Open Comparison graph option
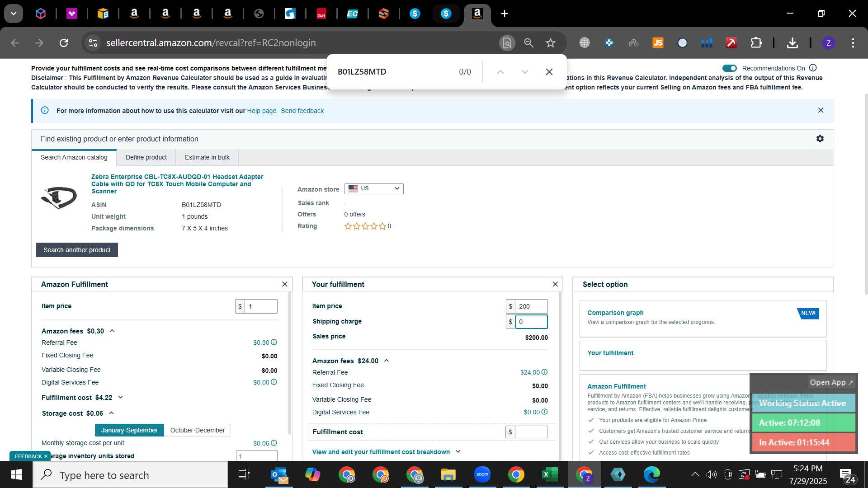Viewport: 868px width, 488px height. [x=703, y=319]
